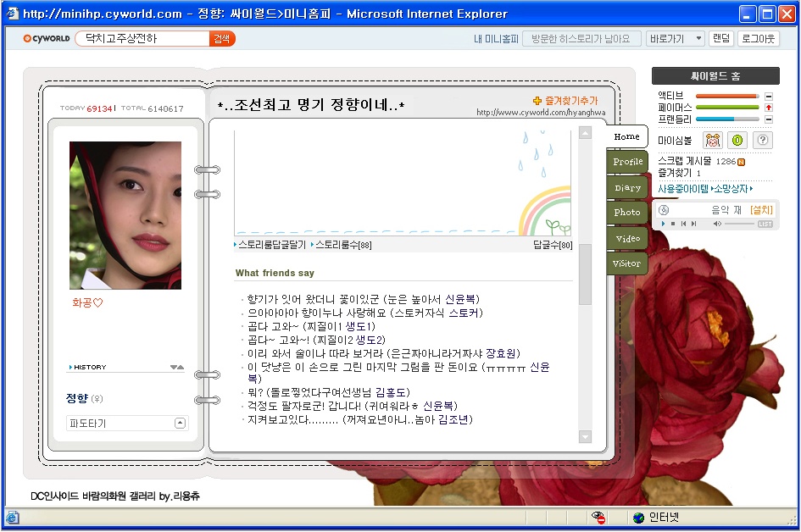Switch to the Photo tab

[x=626, y=213]
